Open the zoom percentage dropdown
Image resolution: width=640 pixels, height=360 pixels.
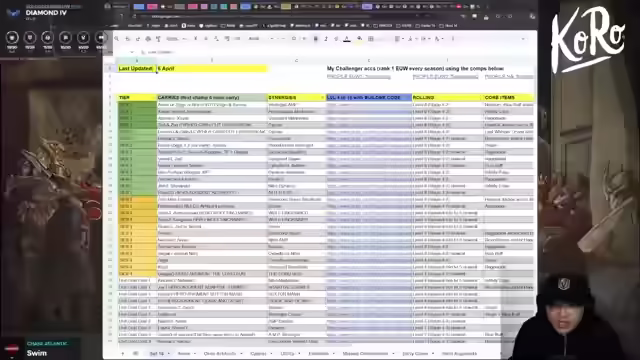tap(175, 39)
